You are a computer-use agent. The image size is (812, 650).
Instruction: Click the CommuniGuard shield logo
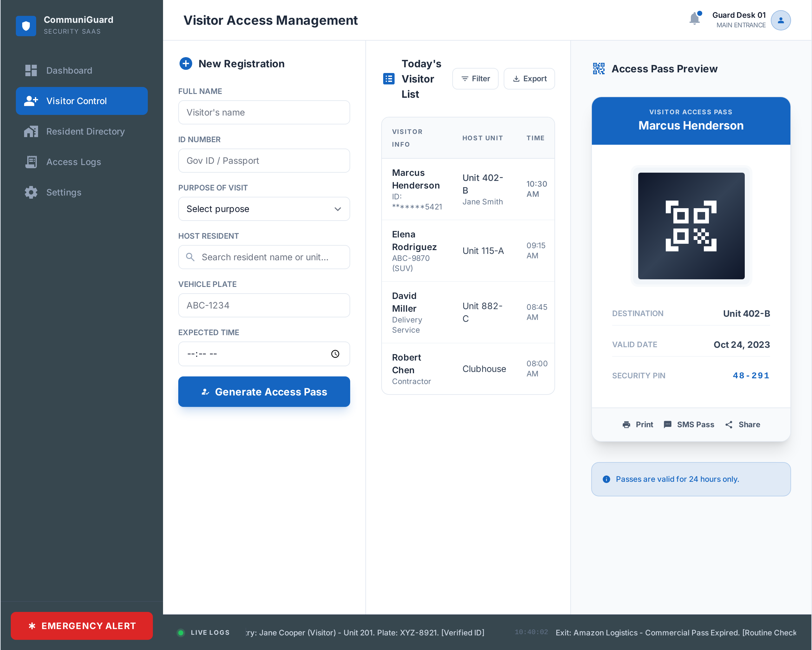26,26
